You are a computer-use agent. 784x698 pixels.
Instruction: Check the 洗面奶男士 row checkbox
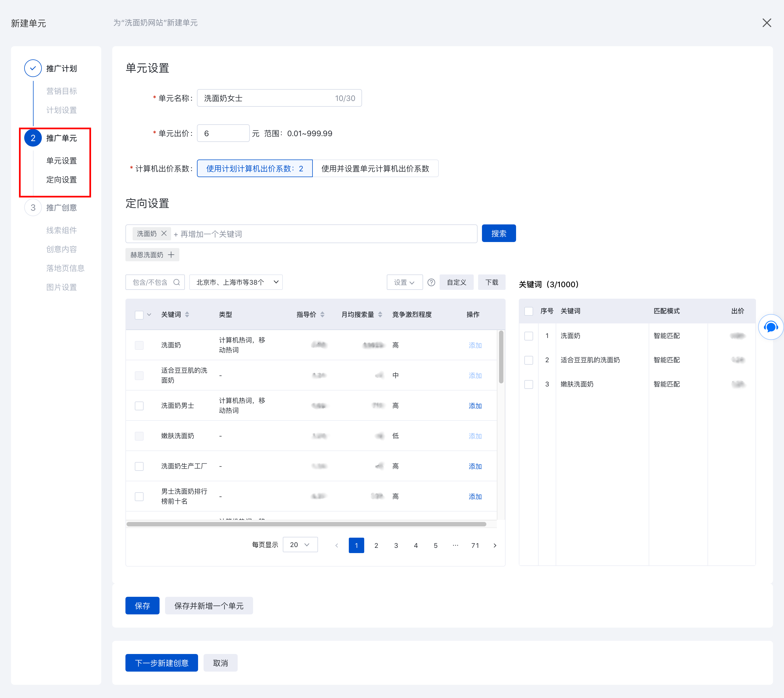[x=139, y=406]
